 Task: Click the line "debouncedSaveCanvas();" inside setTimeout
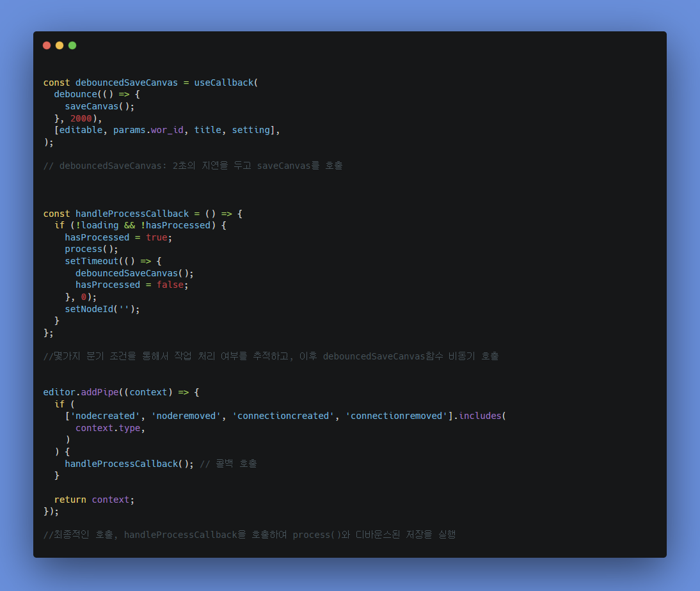134,273
